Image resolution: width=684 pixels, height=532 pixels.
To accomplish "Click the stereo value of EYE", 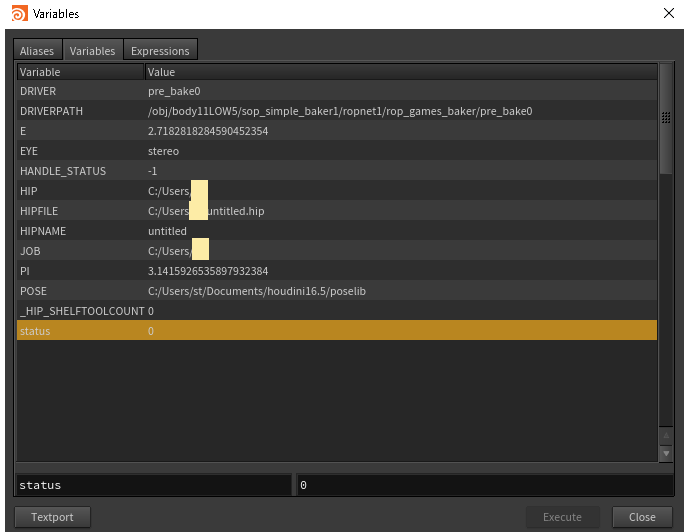I will [164, 151].
